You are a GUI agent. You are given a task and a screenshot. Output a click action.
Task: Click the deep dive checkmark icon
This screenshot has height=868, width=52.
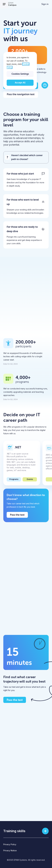click(x=43, y=229)
